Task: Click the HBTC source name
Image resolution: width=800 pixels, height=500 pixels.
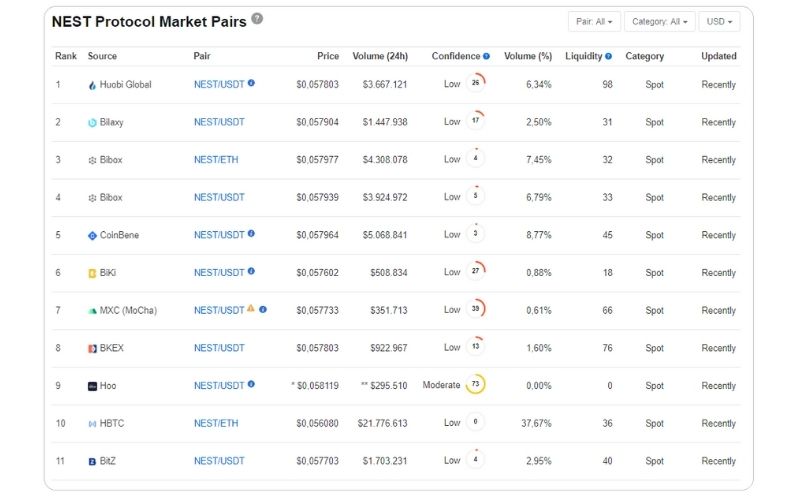Action: tap(112, 423)
